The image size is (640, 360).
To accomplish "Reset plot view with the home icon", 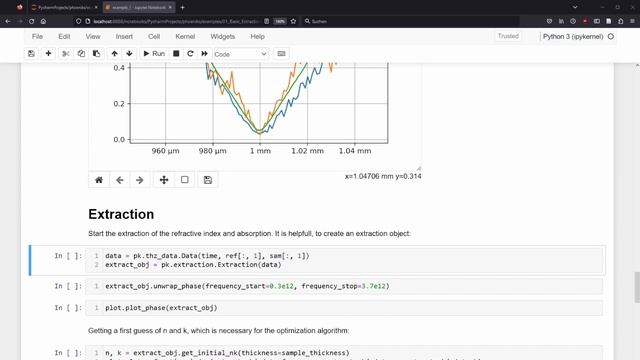I will coord(99,180).
